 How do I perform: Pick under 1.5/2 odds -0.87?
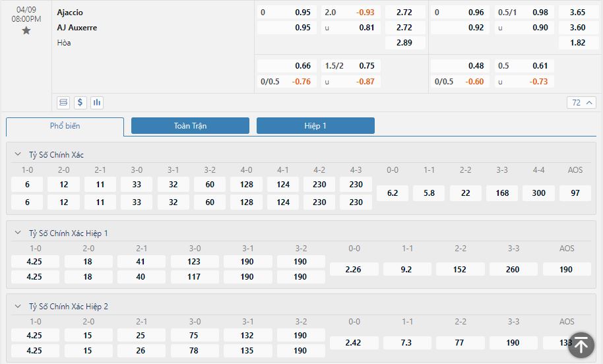351,82
